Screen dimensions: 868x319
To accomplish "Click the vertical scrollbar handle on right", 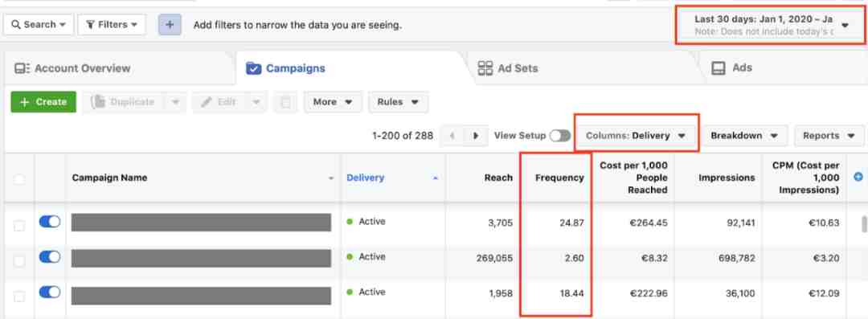I will click(x=863, y=223).
